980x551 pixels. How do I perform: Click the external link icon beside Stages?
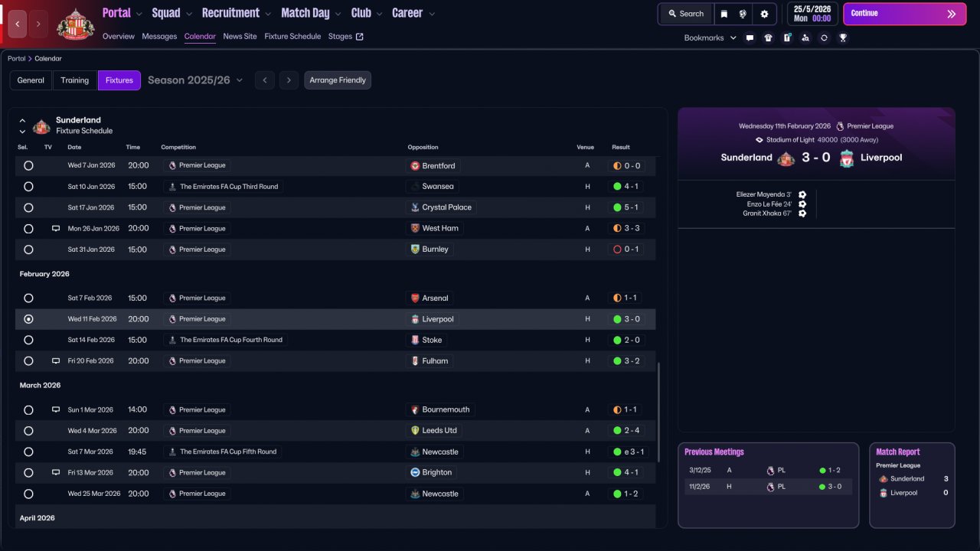tap(360, 37)
